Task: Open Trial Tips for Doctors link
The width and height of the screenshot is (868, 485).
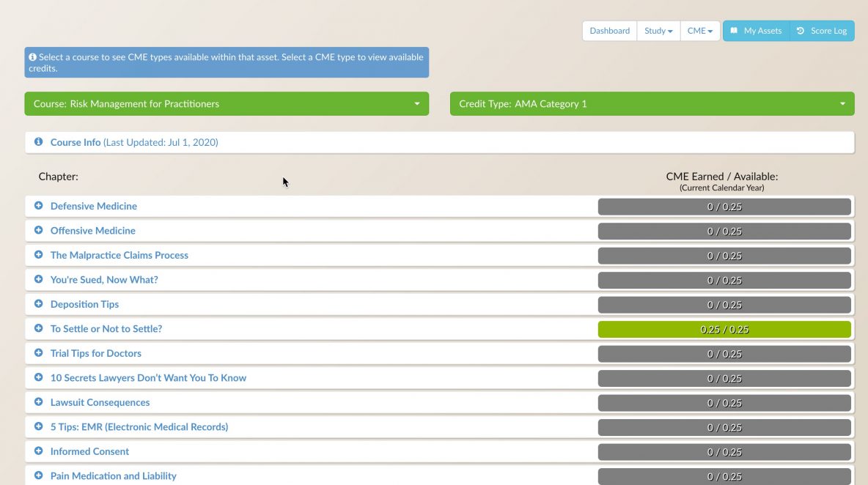Action: coord(96,353)
